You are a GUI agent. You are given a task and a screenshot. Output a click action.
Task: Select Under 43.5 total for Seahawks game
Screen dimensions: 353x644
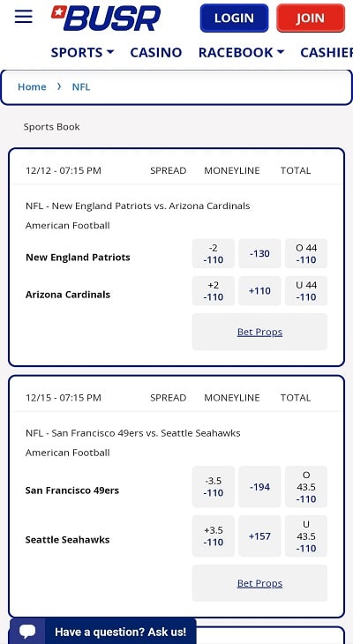click(306, 536)
